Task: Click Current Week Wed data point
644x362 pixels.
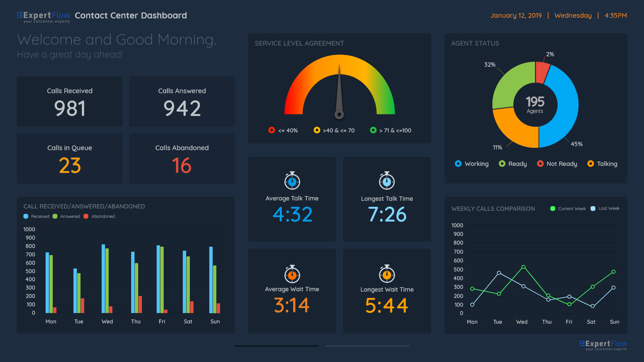Action: [523, 267]
